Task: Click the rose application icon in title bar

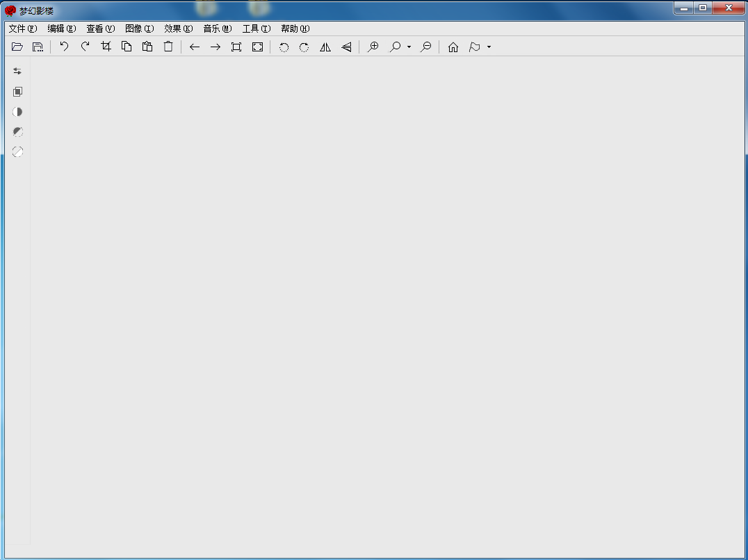Action: (x=10, y=10)
